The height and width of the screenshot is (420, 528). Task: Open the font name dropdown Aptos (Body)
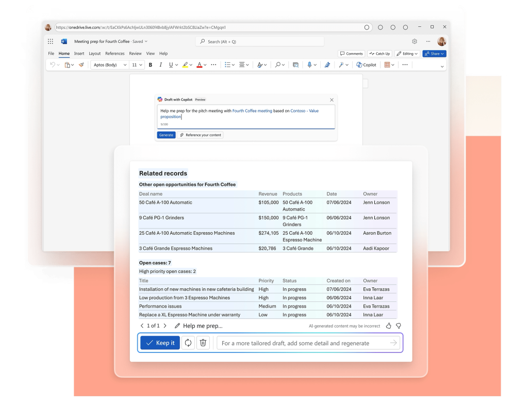(109, 64)
